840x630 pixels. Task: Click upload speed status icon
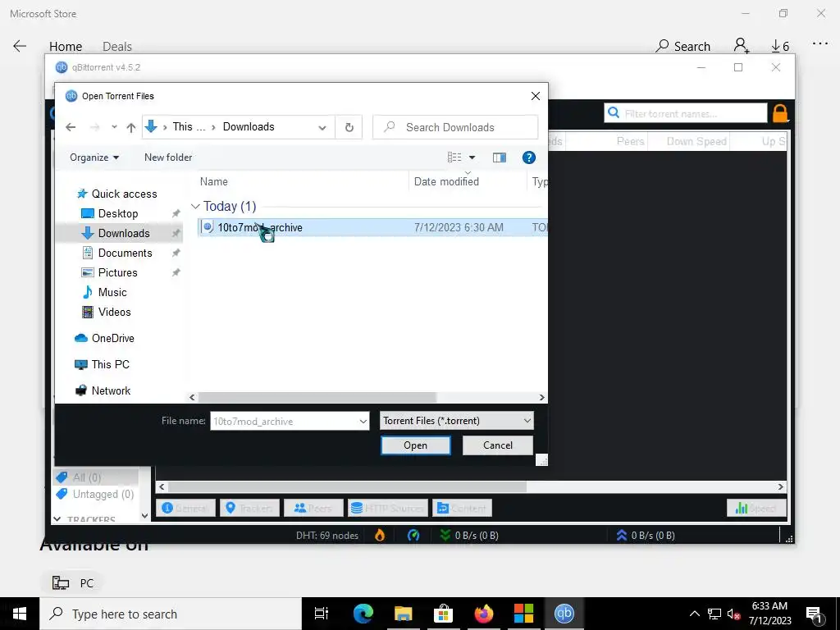[x=622, y=535]
